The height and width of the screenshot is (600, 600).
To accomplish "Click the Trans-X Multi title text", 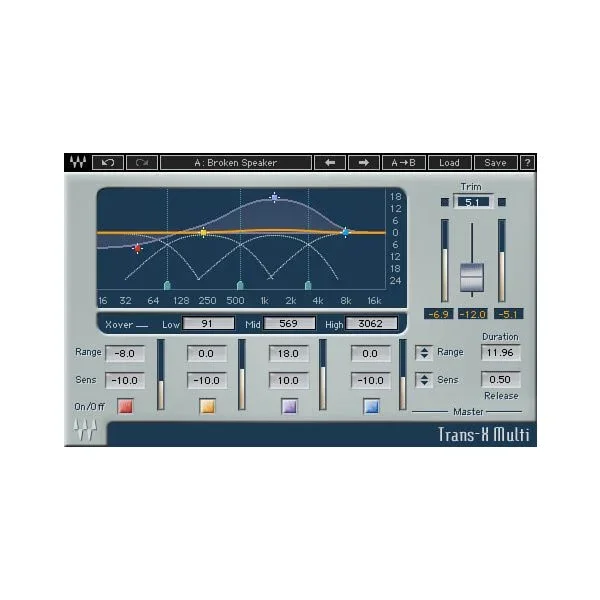I will coord(484,434).
